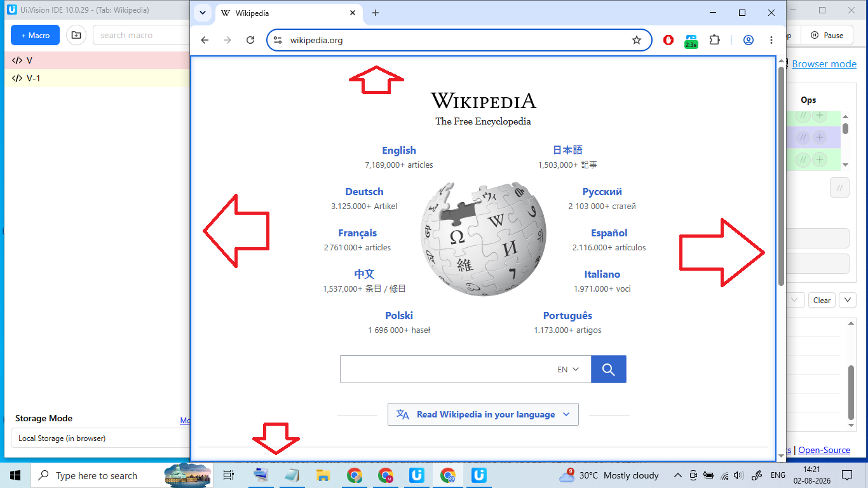Open a new Chrome tab

coord(376,13)
